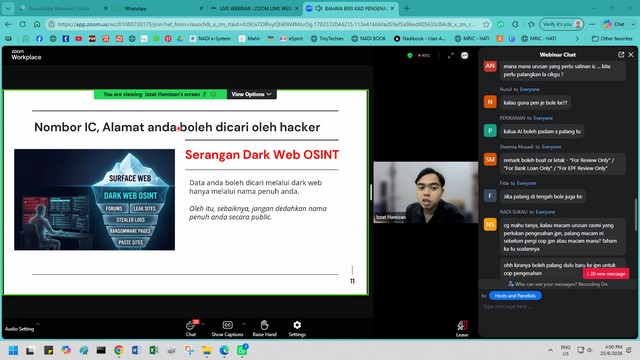Open Excel from the Windows taskbar

[x=154, y=350]
